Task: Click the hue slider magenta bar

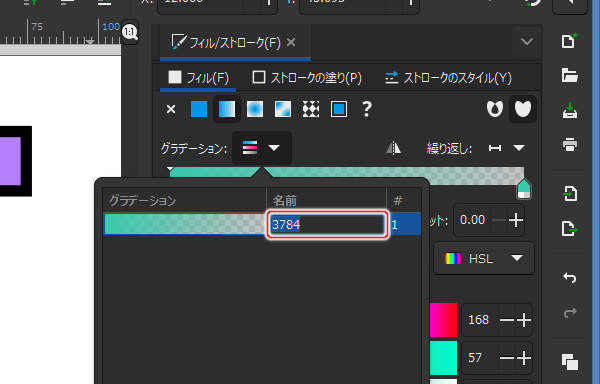Action: click(x=443, y=320)
